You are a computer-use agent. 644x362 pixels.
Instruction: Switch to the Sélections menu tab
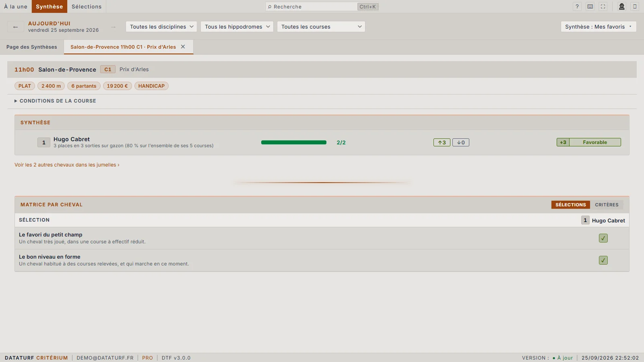tap(87, 6)
